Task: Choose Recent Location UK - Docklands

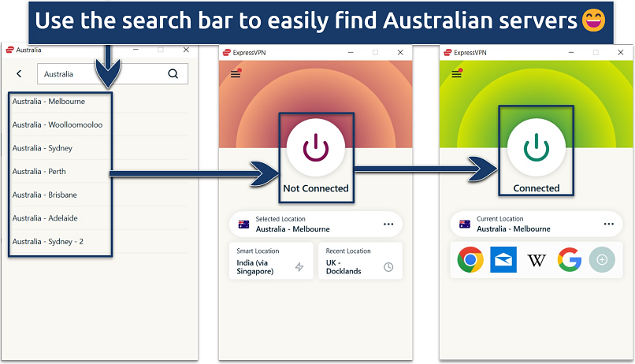Action: point(360,261)
